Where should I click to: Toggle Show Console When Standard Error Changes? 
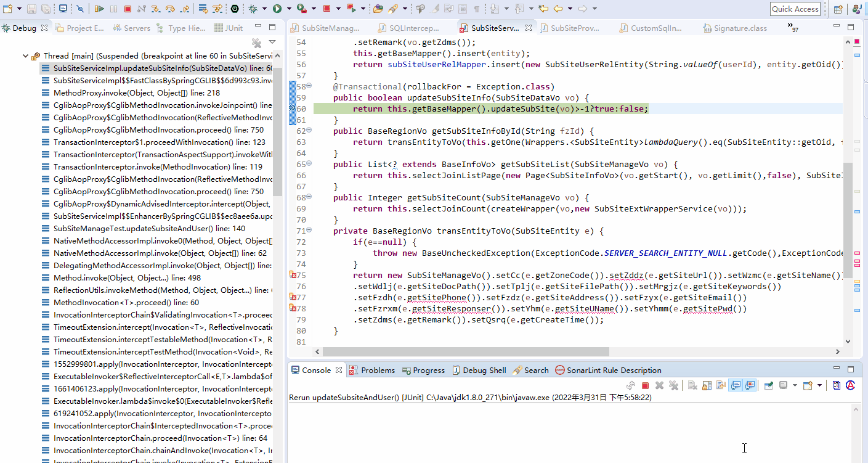(x=750, y=385)
